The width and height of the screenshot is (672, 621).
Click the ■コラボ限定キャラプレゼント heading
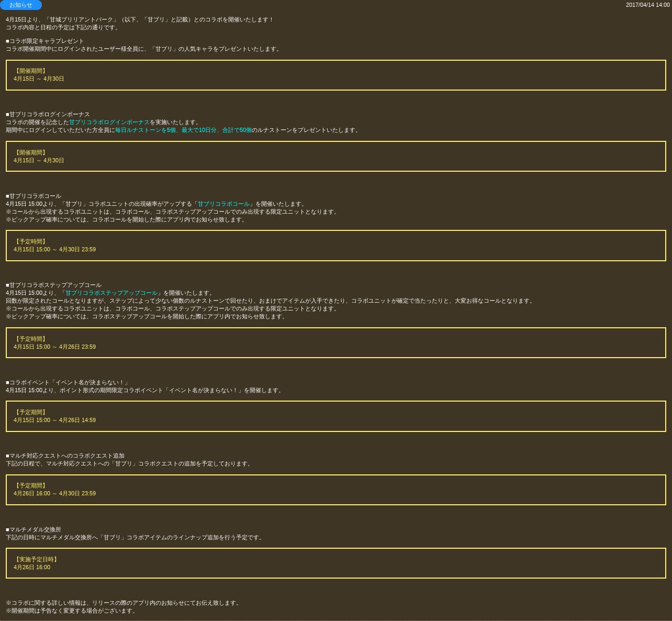[x=45, y=41]
